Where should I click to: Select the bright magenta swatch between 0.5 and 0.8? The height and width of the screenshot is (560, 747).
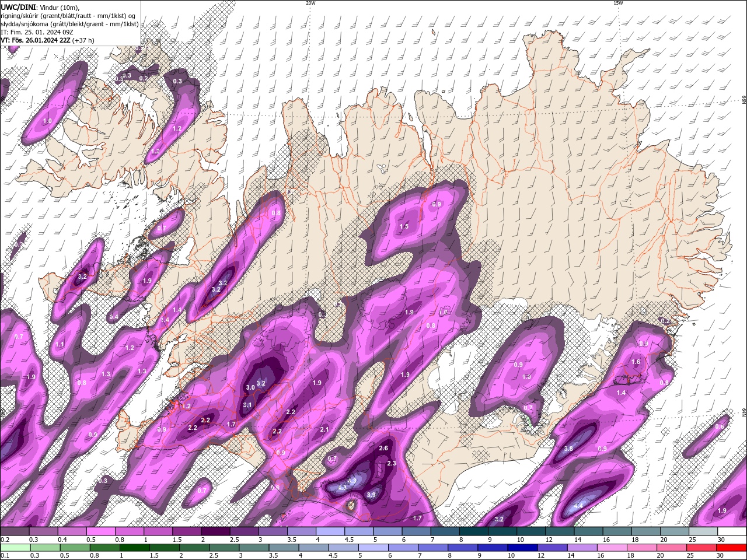[100, 531]
